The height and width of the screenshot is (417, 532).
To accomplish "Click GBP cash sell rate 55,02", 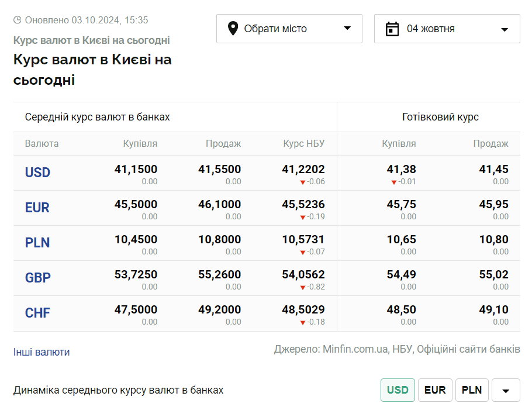I will pos(493,274).
